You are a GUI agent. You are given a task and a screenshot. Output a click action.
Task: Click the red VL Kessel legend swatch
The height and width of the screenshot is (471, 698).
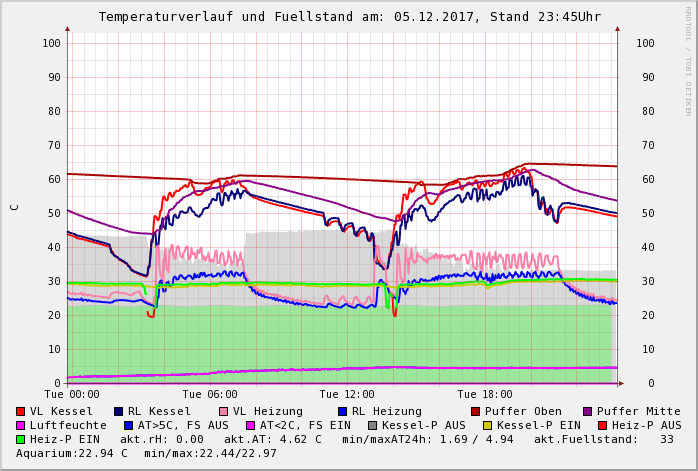[20, 411]
